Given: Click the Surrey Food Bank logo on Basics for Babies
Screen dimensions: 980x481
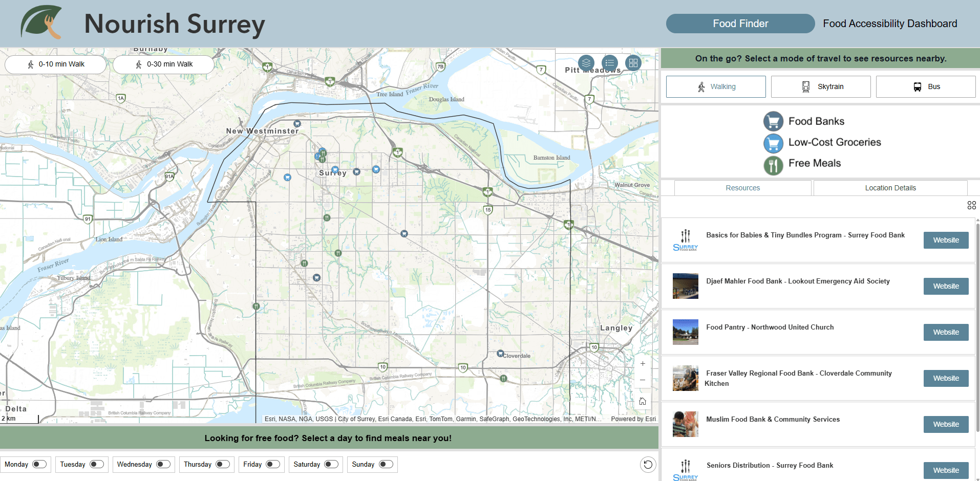Looking at the screenshot, I should click(x=686, y=240).
